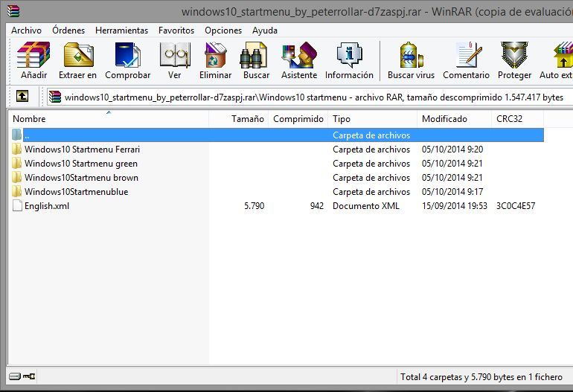Image resolution: width=573 pixels, height=392 pixels.
Task: Open the Opciones menu
Action: pyautogui.click(x=223, y=30)
